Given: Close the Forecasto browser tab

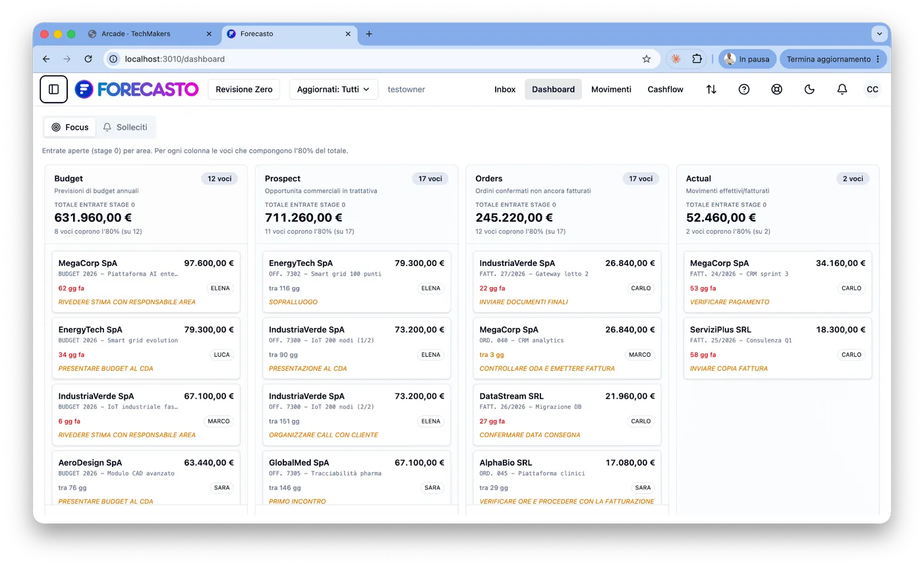Looking at the screenshot, I should point(349,34).
